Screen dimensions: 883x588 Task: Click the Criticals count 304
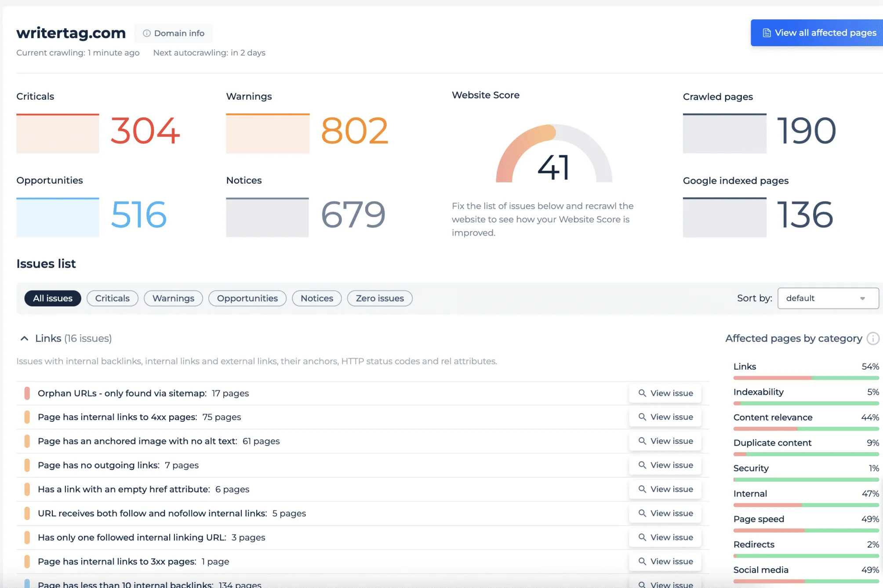tap(145, 131)
